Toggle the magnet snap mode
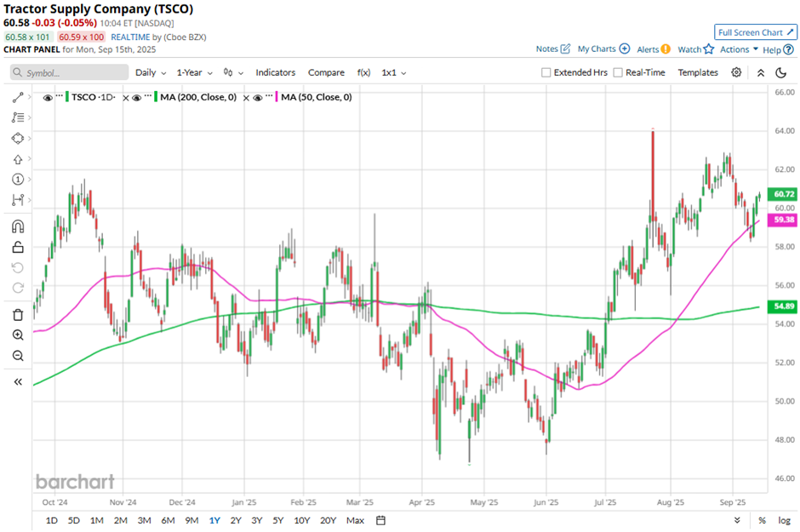 pyautogui.click(x=18, y=226)
